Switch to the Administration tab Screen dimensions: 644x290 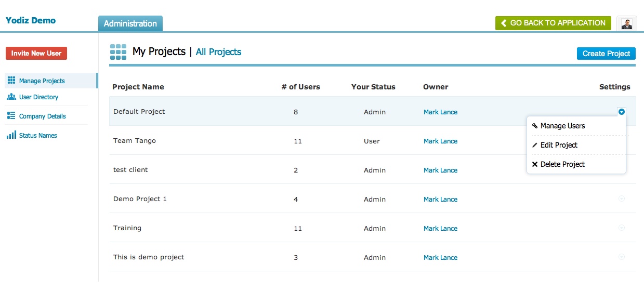pyautogui.click(x=130, y=23)
